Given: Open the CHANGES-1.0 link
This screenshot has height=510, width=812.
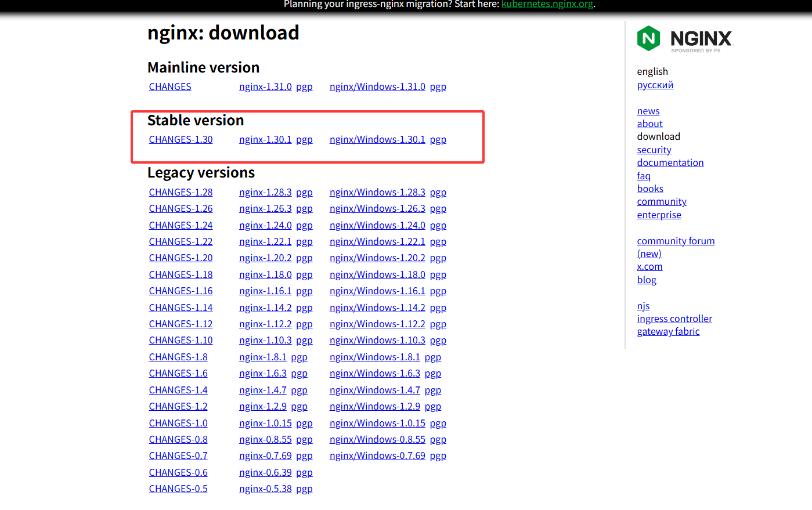Looking at the screenshot, I should pos(178,423).
